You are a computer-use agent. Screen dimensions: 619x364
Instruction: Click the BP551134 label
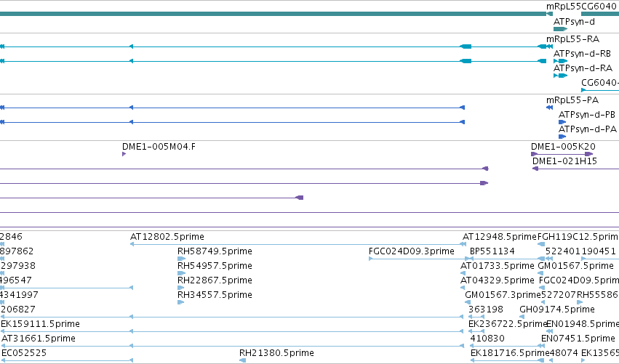pos(492,251)
